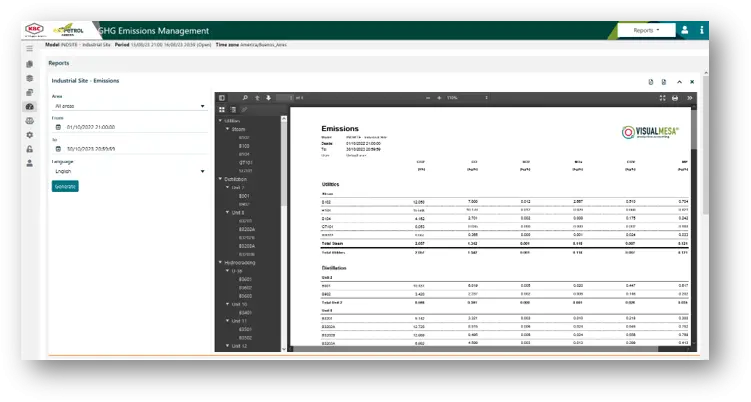Toggle the PDF viewer sidebar panel

(x=222, y=98)
